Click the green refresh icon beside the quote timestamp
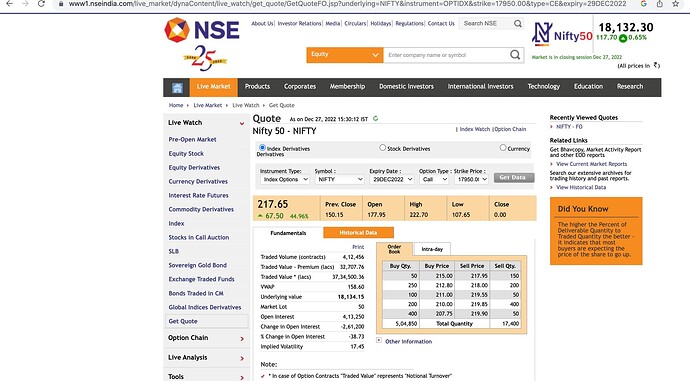 pos(375,118)
